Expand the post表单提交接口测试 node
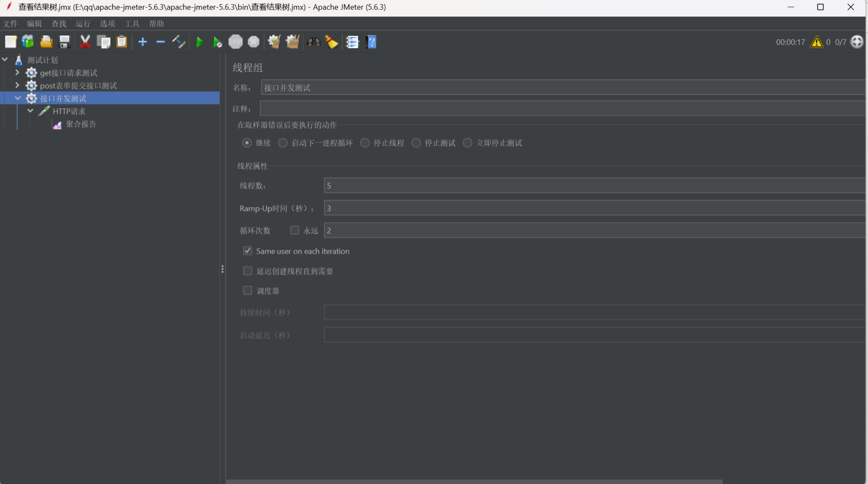 (17, 85)
